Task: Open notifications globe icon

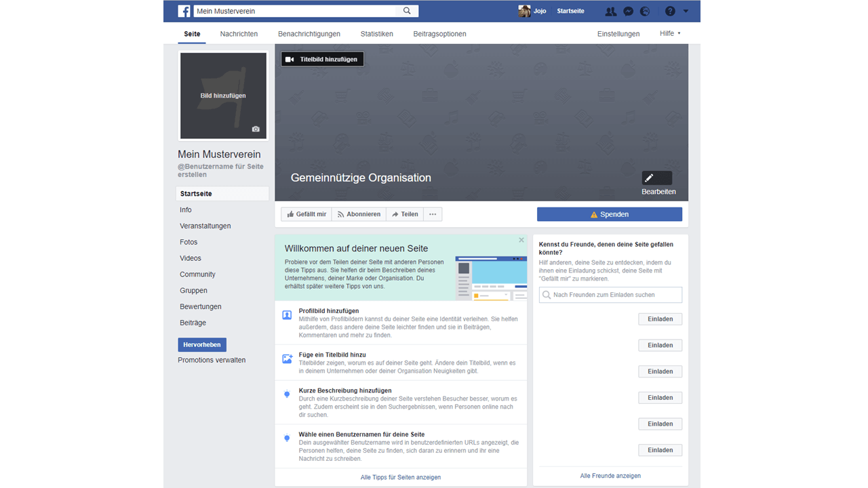Action: 645,11
